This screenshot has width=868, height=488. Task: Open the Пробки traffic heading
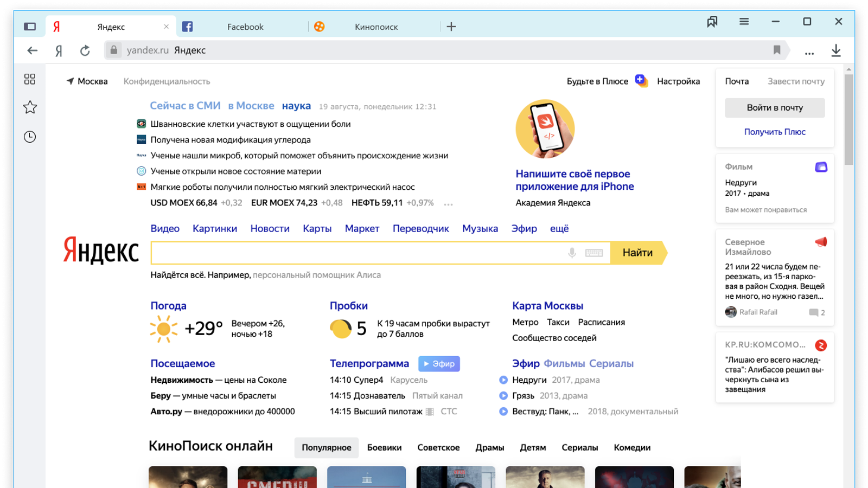[349, 306]
